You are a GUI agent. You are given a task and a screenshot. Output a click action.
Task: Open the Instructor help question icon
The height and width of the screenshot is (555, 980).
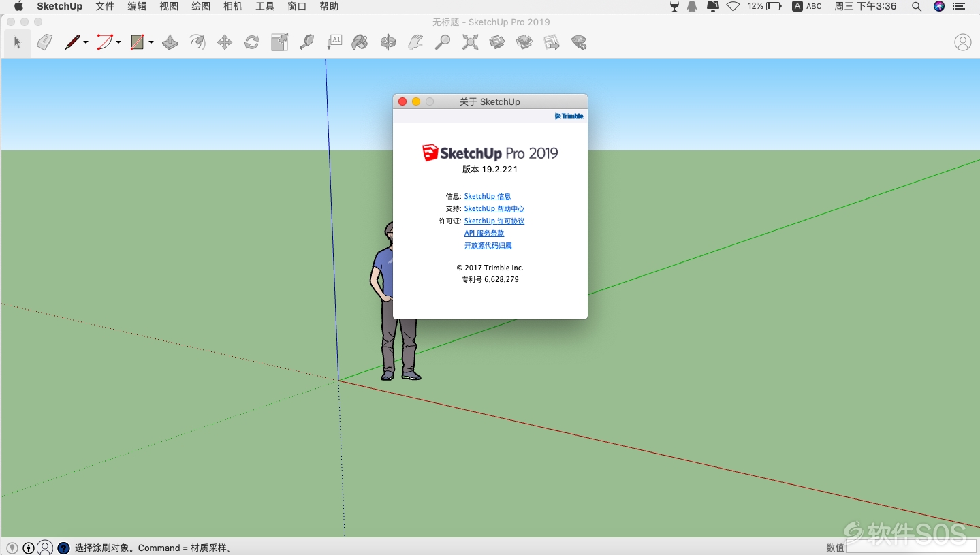(63, 548)
